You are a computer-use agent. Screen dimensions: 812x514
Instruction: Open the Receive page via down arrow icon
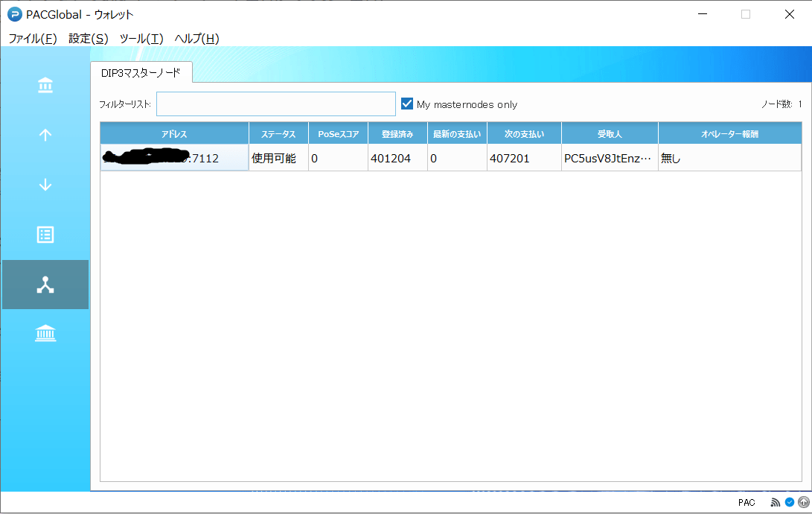(45, 185)
